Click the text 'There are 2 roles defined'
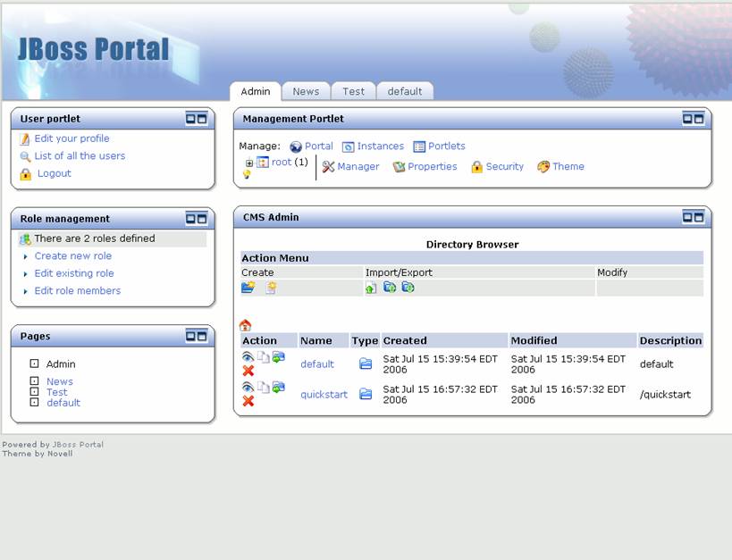The width and height of the screenshot is (732, 560). coord(95,238)
